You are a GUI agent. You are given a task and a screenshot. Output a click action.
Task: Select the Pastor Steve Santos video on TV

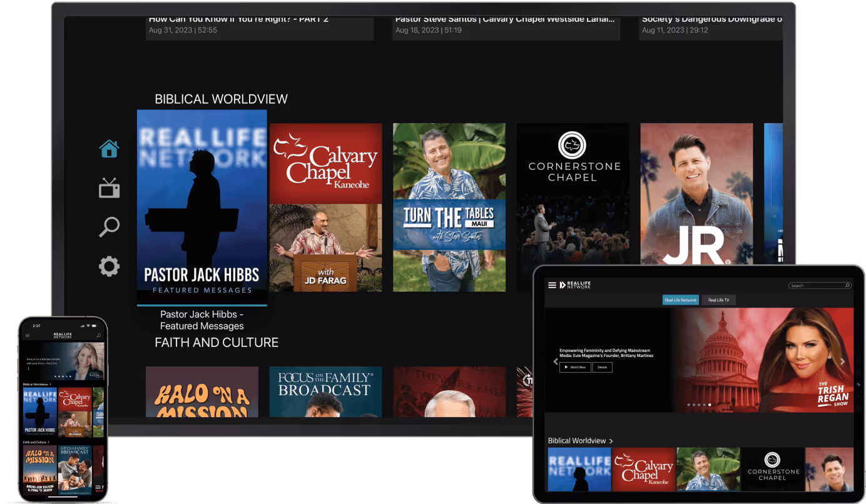pyautogui.click(x=506, y=28)
